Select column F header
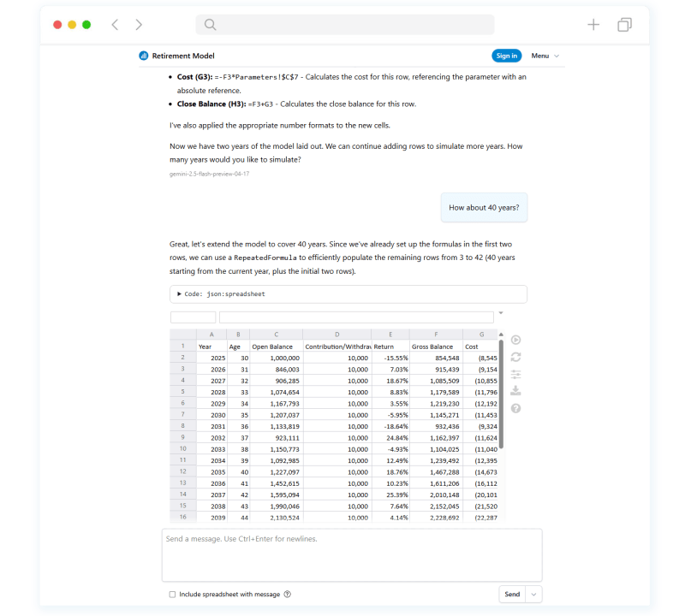Screen dimensions: 685x616 (436, 335)
